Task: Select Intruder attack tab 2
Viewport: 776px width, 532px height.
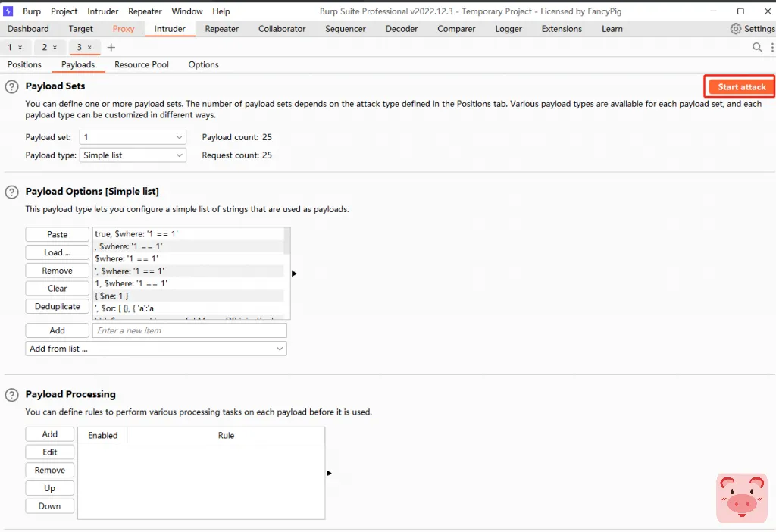Action: coord(44,48)
